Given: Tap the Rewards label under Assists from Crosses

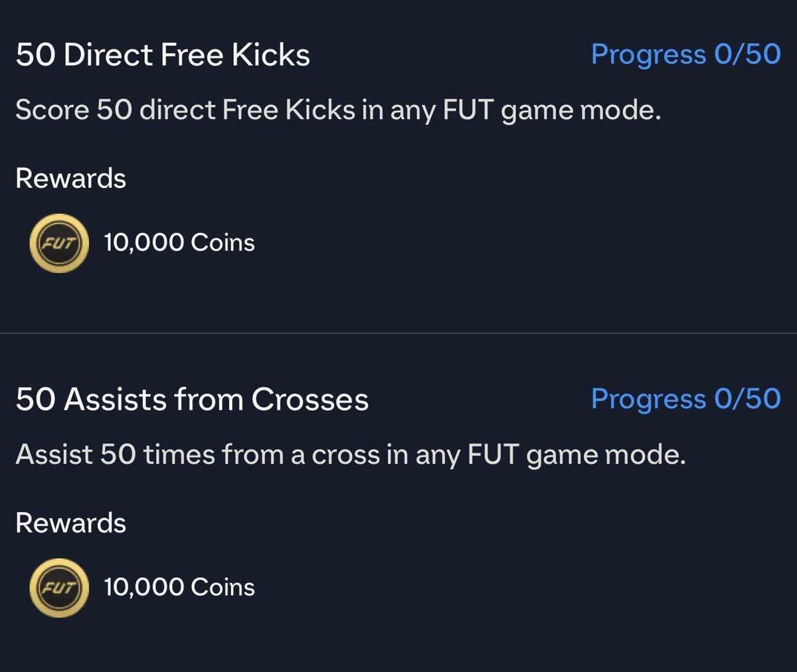Looking at the screenshot, I should 70,523.
